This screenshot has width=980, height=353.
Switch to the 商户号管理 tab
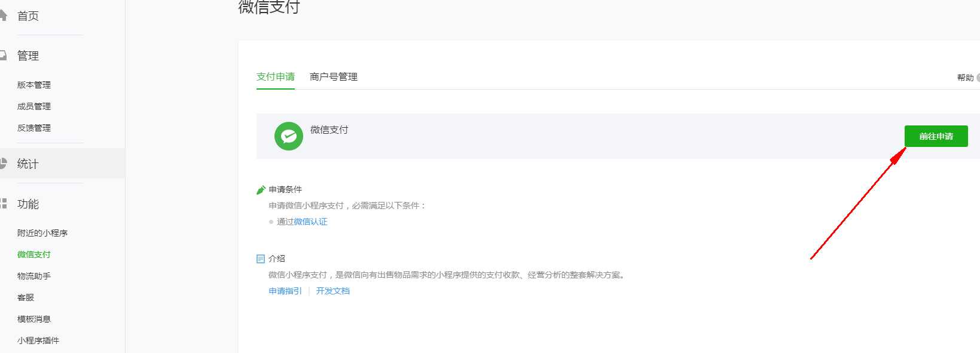coord(334,76)
